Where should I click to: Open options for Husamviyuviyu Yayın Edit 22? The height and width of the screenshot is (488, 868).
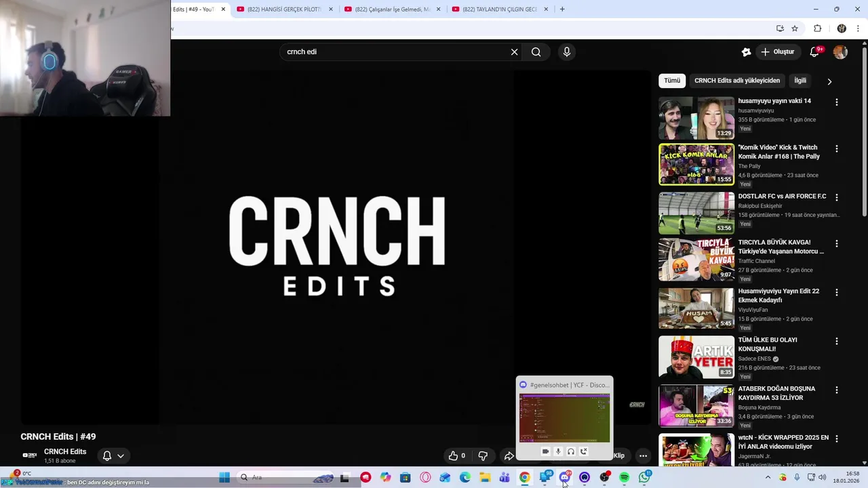click(x=836, y=292)
